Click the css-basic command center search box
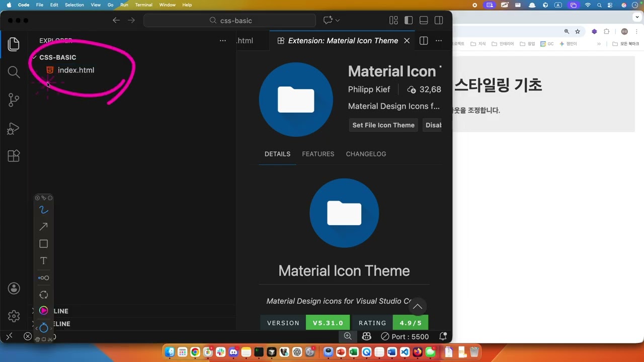The width and height of the screenshot is (644, 362). click(229, 21)
